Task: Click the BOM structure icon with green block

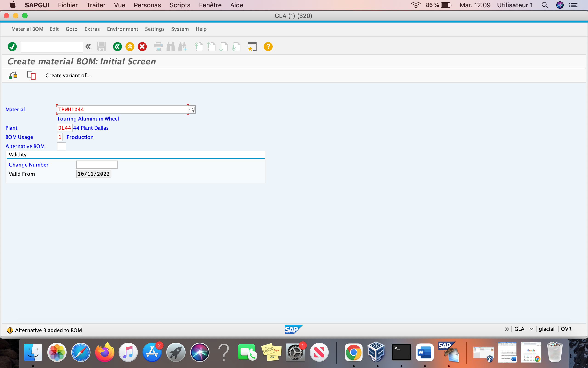Action: pos(13,75)
